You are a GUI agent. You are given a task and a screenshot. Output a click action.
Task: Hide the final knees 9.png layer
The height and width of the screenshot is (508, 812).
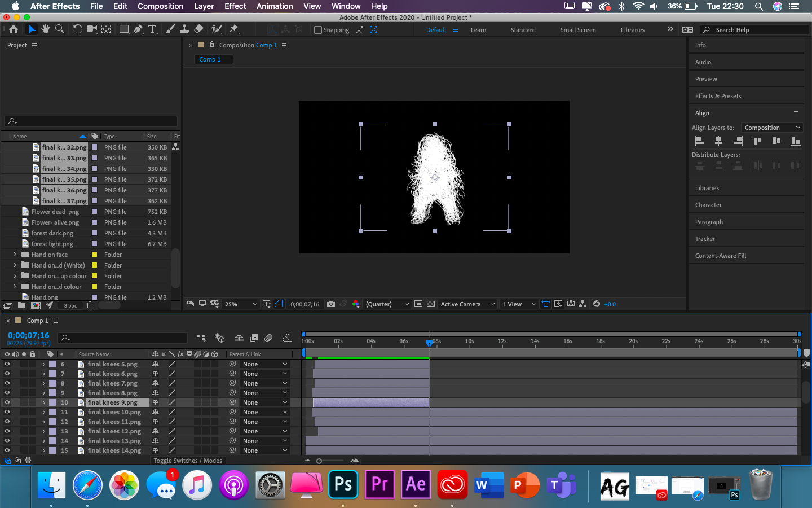pos(7,402)
